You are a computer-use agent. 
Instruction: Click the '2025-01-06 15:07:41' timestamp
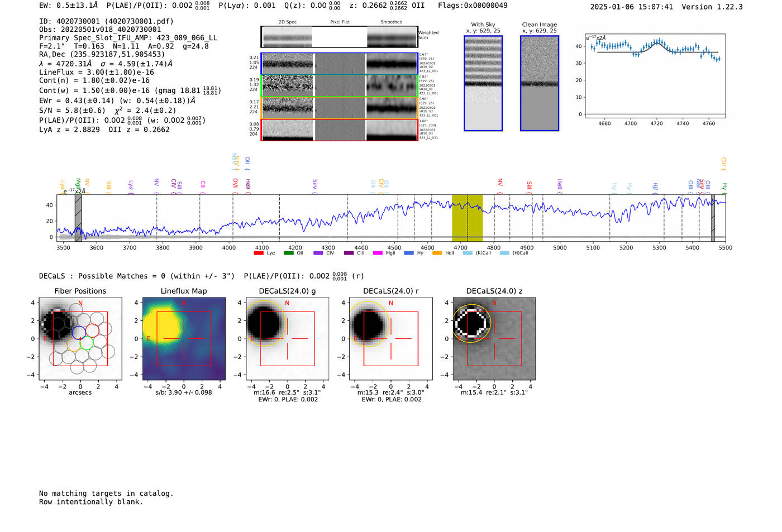pyautogui.click(x=632, y=7)
